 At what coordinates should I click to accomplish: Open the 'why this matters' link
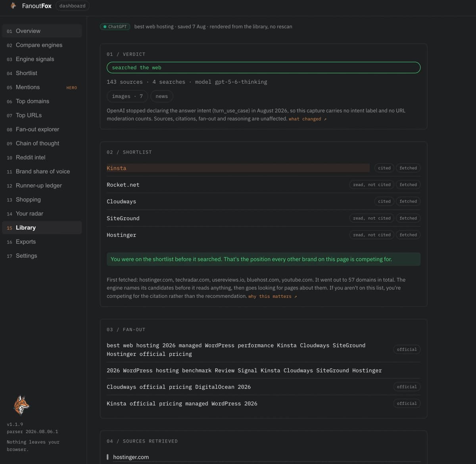[273, 296]
